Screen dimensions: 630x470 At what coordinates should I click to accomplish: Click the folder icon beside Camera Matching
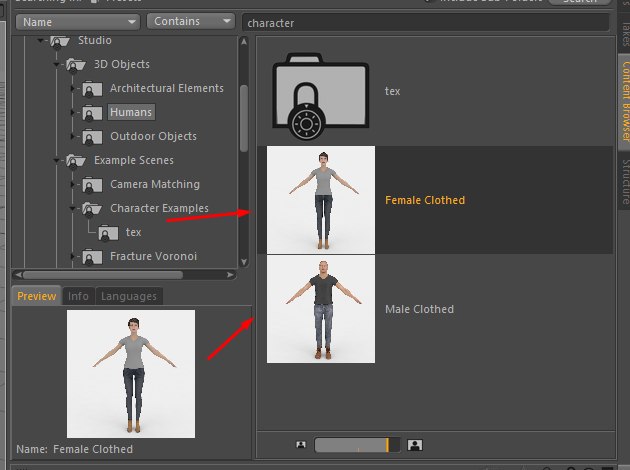pos(92,185)
